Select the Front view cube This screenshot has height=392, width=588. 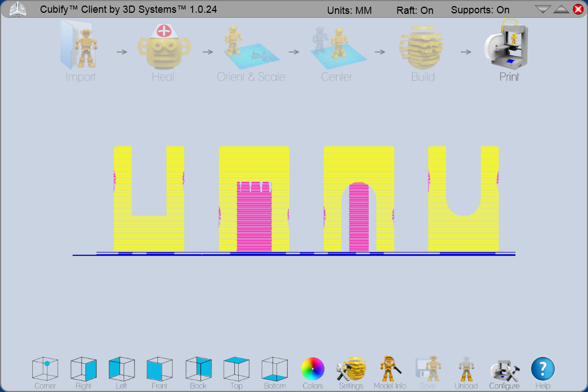coord(159,368)
